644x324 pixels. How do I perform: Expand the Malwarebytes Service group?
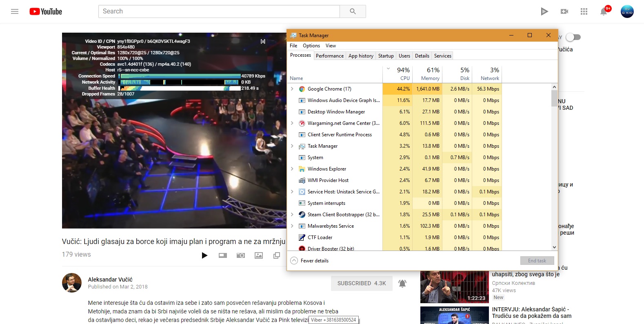pos(292,226)
